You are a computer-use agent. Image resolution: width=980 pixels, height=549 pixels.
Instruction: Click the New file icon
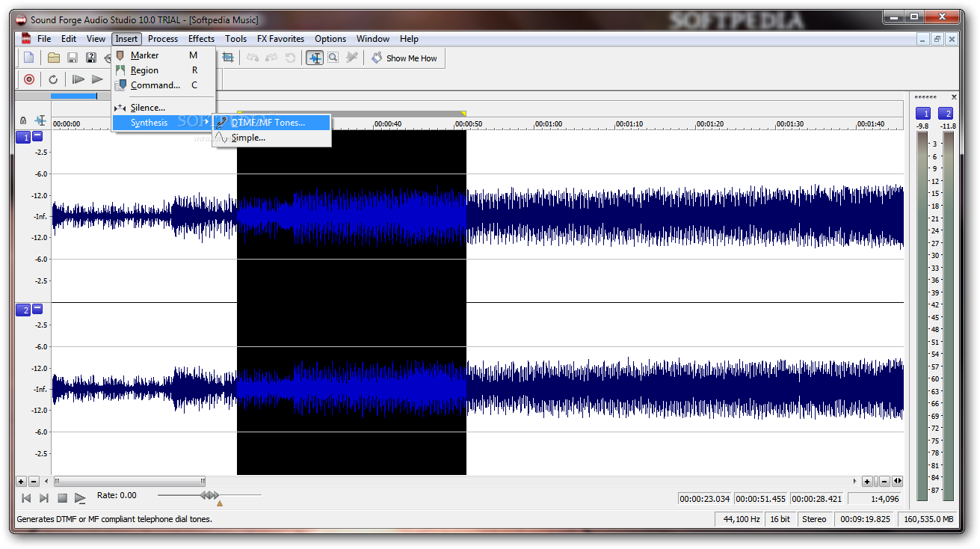point(28,58)
